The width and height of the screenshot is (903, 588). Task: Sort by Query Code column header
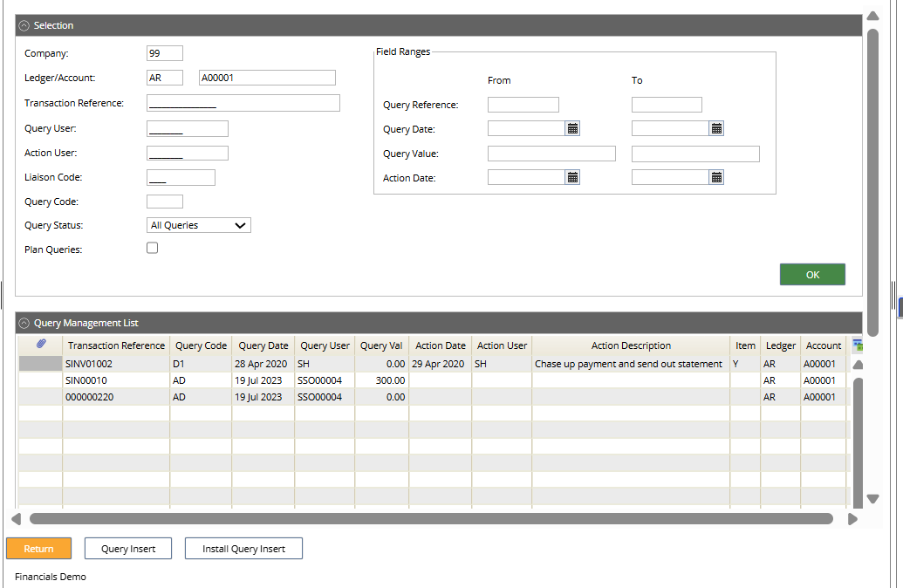[201, 345]
